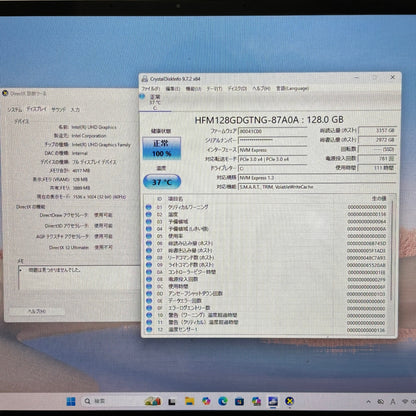Click the 正常 100% health status button
This screenshot has width=416, height=416.
pyautogui.click(x=162, y=148)
